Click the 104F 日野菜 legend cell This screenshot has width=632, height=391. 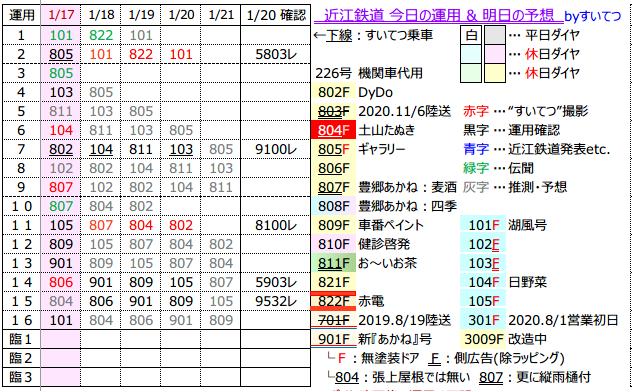(x=483, y=282)
